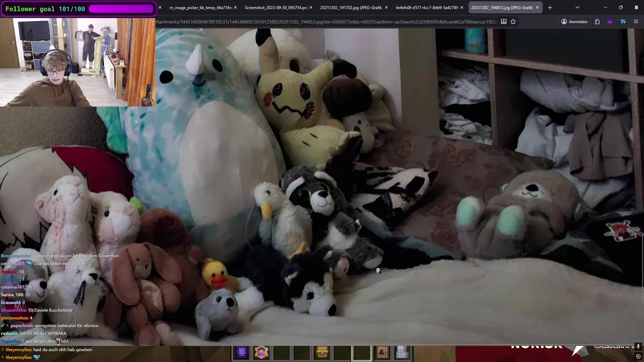The width and height of the screenshot is (644, 362).
Task: Click the address bar URL field
Action: [327, 22]
